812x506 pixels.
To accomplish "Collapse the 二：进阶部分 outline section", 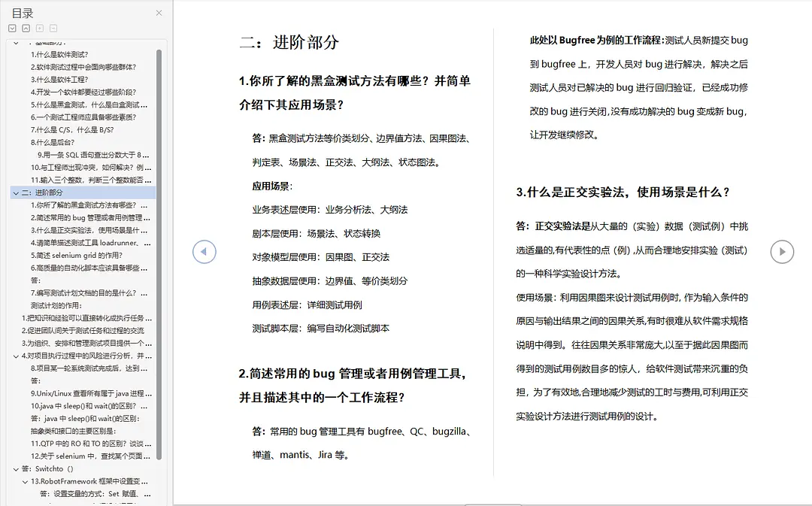I will 16,193.
